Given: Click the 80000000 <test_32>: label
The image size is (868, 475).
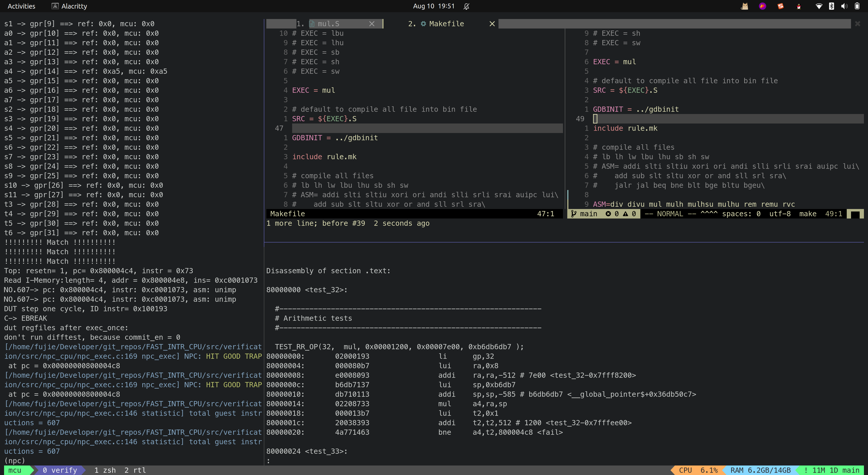Looking at the screenshot, I should click(x=307, y=290).
